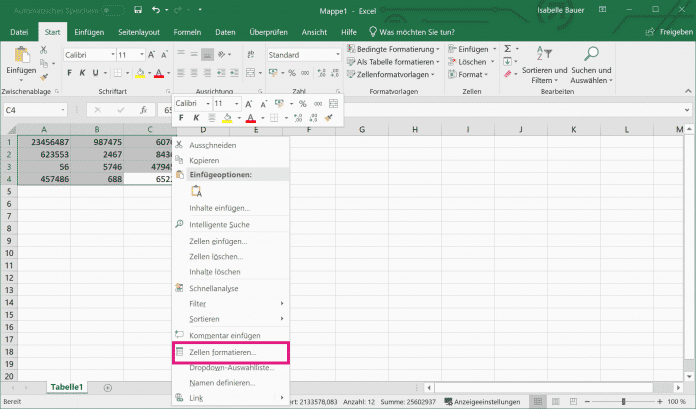Image resolution: width=696 pixels, height=409 pixels.
Task: Choose the paste option icon under Einfügeoptionen
Action: coord(196,190)
